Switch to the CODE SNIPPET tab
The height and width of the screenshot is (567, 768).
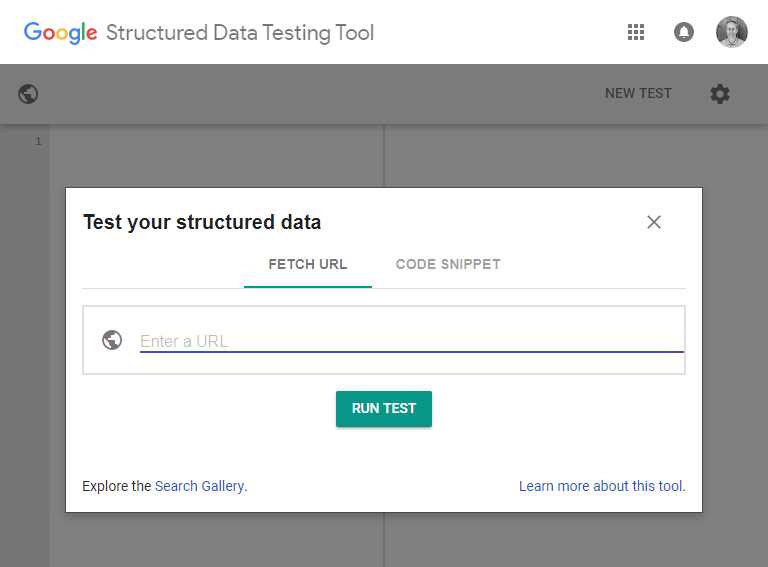click(x=448, y=264)
